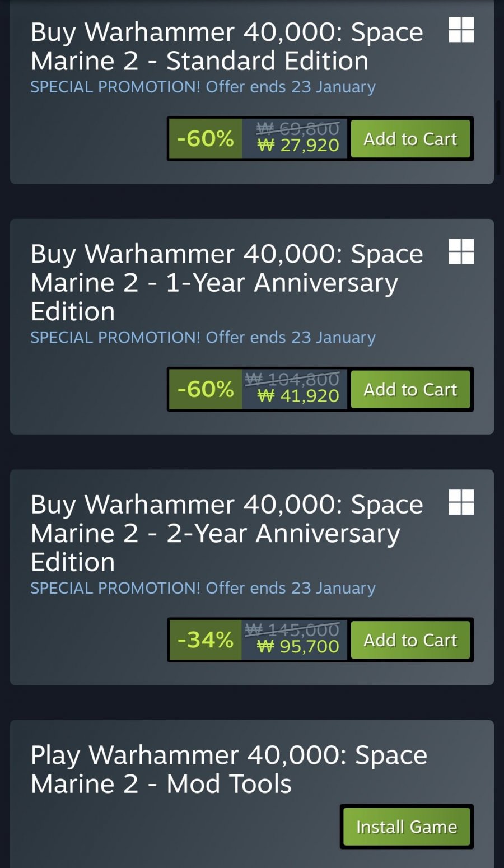Click the 2-Year Edition special promotion text
Image resolution: width=504 pixels, height=868 pixels.
[203, 588]
